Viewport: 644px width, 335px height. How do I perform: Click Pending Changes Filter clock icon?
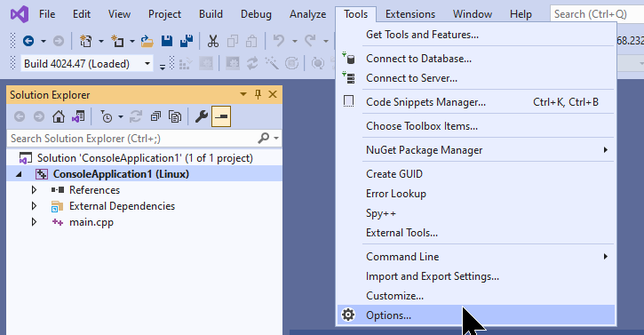tap(106, 116)
